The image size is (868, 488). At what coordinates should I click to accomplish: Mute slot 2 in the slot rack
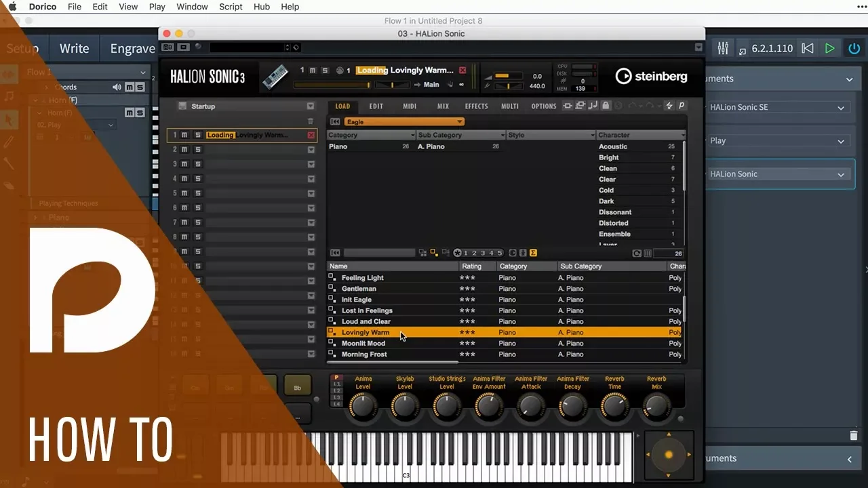(184, 150)
